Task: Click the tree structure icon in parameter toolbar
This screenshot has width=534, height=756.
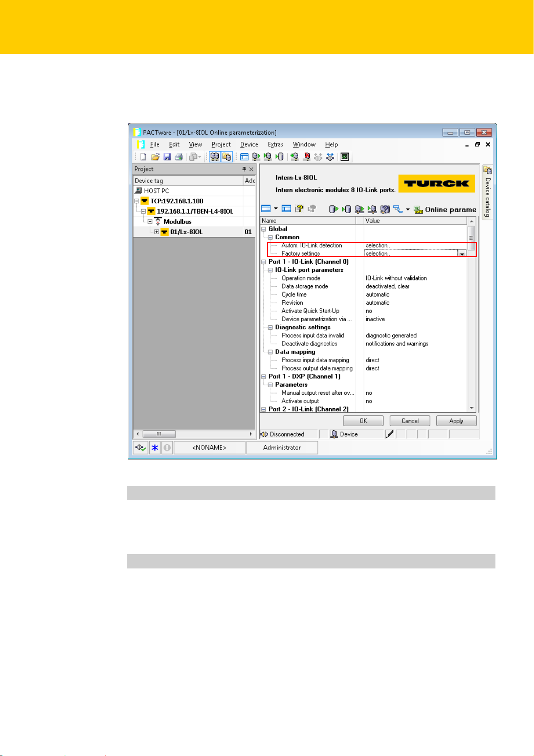Action: point(398,209)
